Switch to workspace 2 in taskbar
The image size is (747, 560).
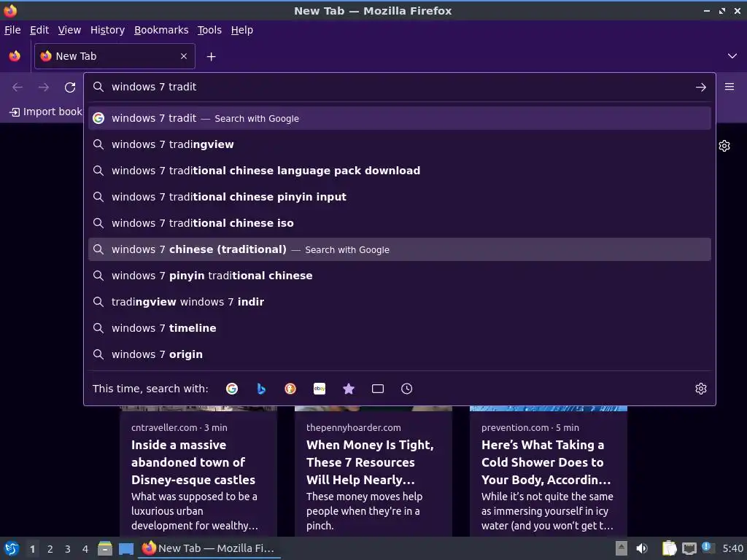tap(50, 549)
